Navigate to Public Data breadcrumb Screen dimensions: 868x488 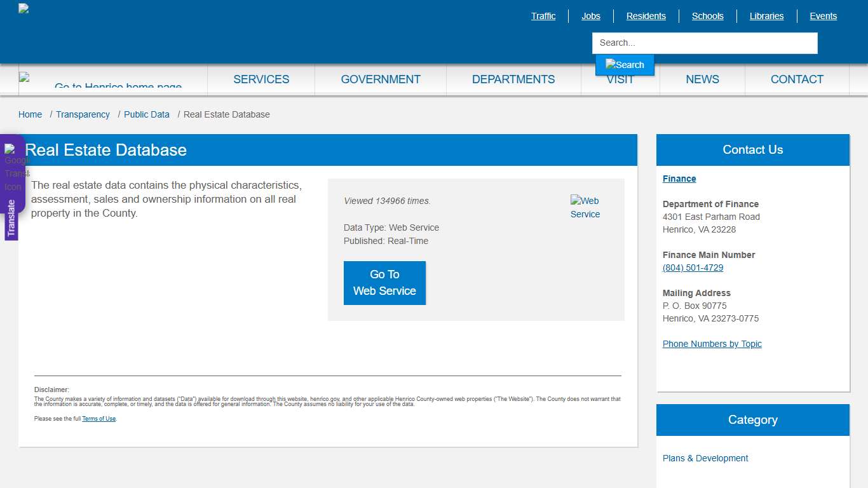(x=147, y=114)
